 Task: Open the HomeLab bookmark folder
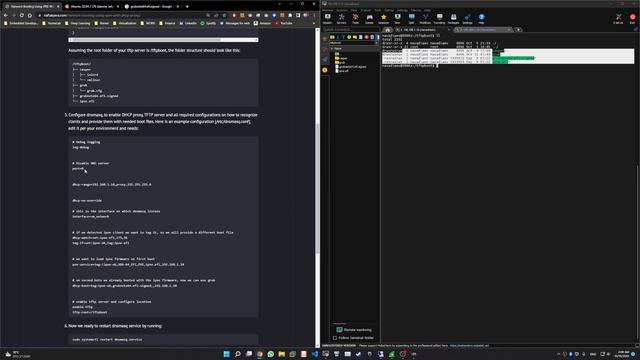click(52, 23)
